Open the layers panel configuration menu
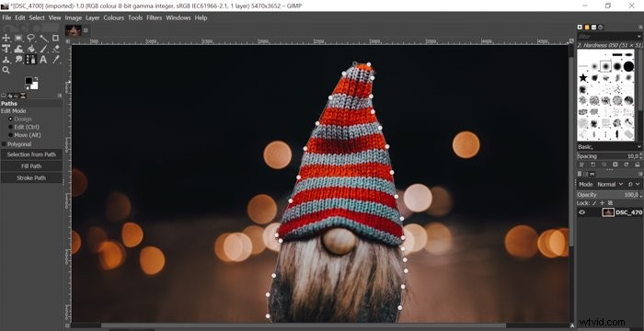 tap(640, 174)
